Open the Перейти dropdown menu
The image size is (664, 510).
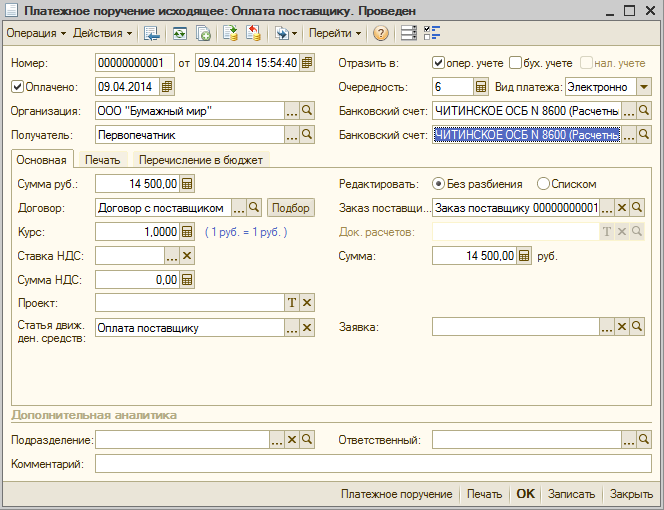335,33
